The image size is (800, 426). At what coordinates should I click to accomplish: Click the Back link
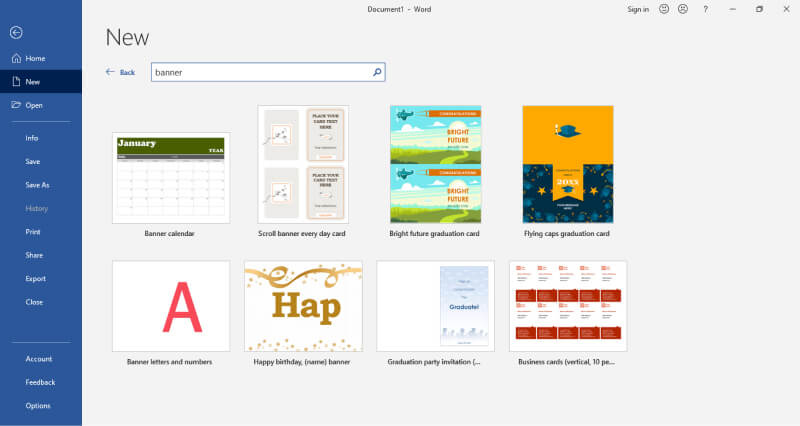(x=127, y=72)
